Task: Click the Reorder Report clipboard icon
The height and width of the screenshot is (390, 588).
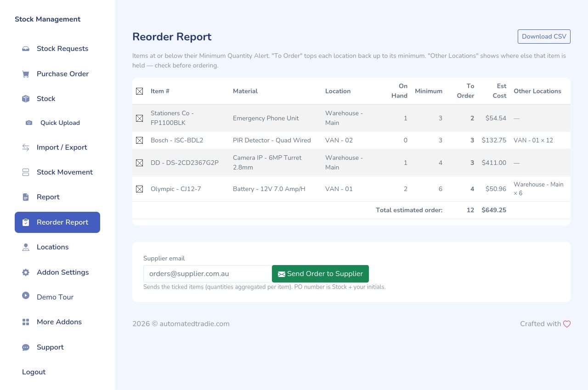Action: click(26, 222)
